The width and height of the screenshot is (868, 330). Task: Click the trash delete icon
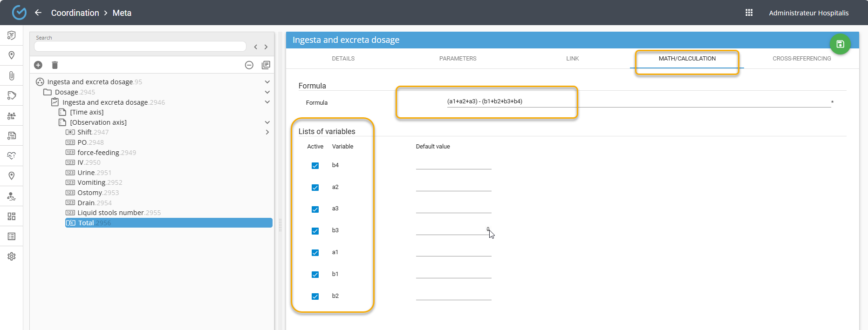(55, 65)
